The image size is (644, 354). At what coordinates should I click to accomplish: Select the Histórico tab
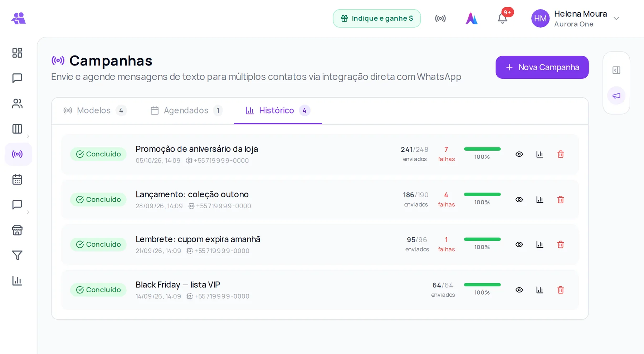(x=278, y=111)
